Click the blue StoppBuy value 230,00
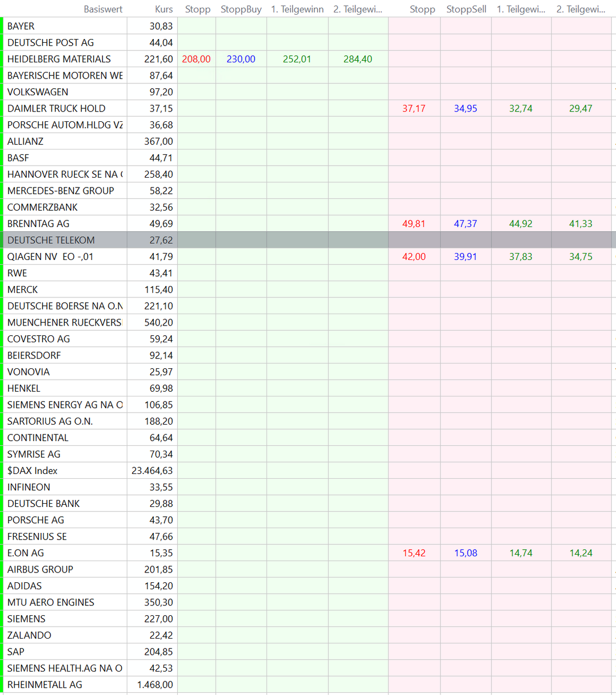This screenshot has width=616, height=696. click(241, 59)
